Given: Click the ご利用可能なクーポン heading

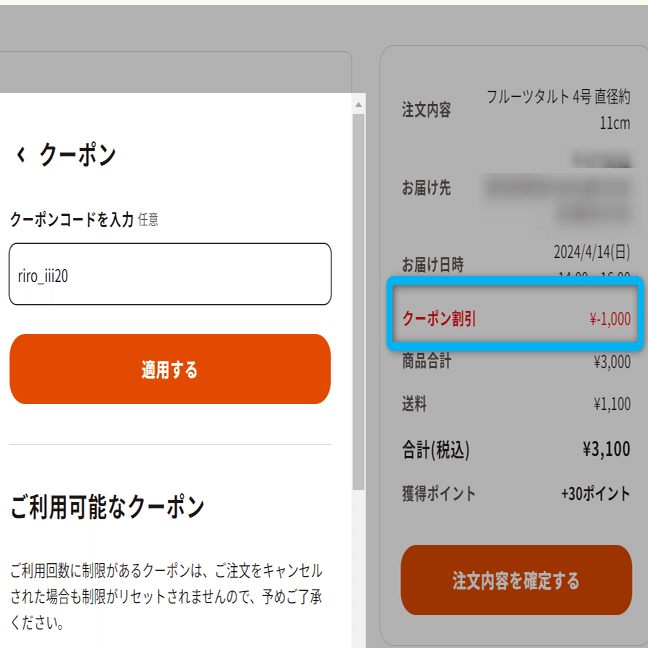Looking at the screenshot, I should coord(107,507).
